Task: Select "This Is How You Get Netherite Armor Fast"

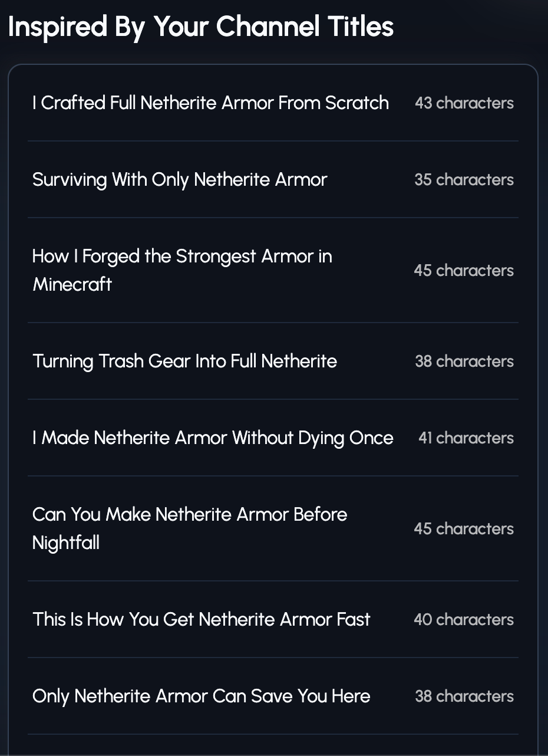Action: pyautogui.click(x=202, y=620)
